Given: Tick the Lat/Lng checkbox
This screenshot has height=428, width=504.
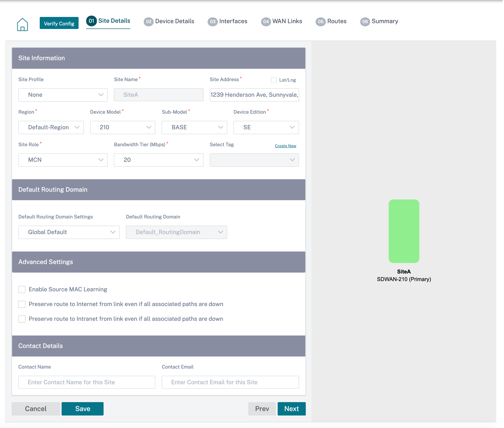Looking at the screenshot, I should (x=274, y=80).
